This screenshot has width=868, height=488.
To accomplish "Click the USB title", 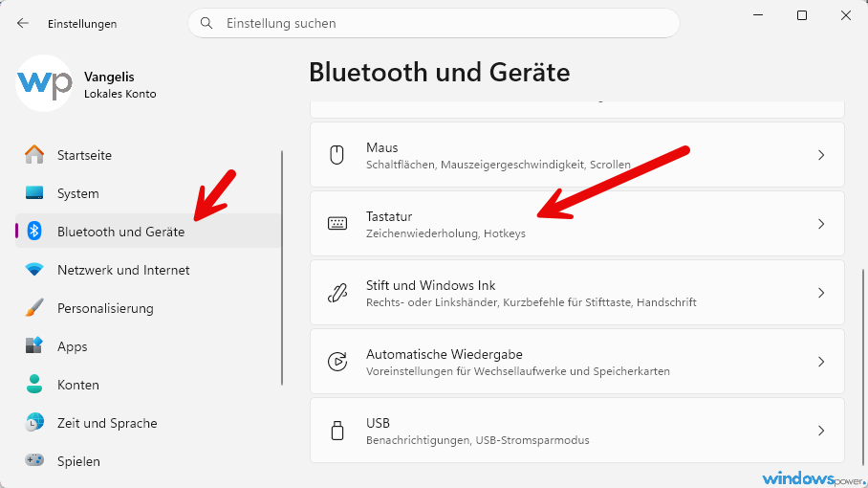I will (x=379, y=423).
